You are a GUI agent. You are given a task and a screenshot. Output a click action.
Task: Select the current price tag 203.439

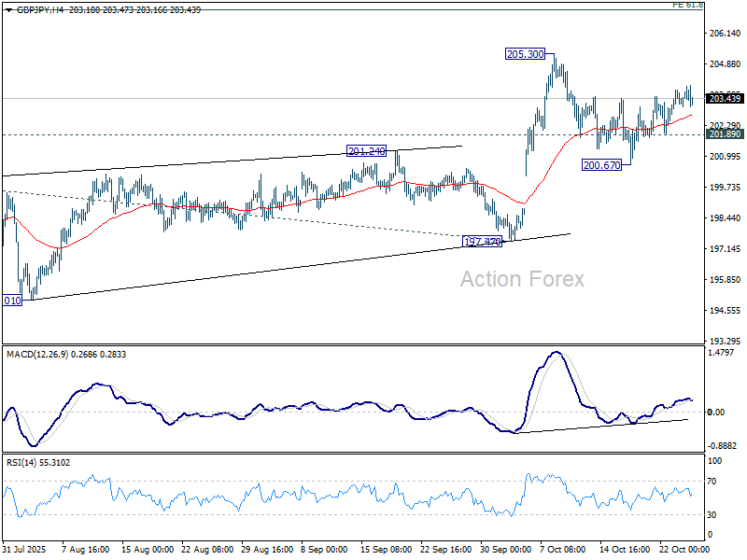725,99
